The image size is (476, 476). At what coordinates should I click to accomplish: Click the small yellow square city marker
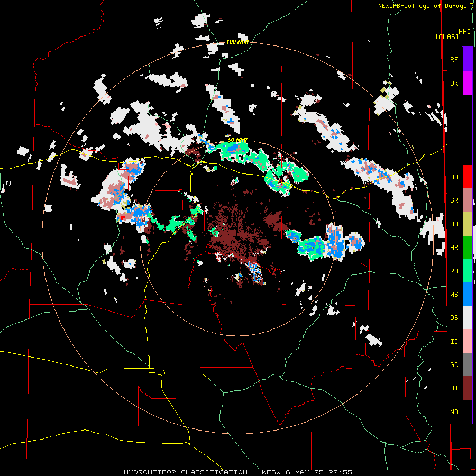point(151,370)
